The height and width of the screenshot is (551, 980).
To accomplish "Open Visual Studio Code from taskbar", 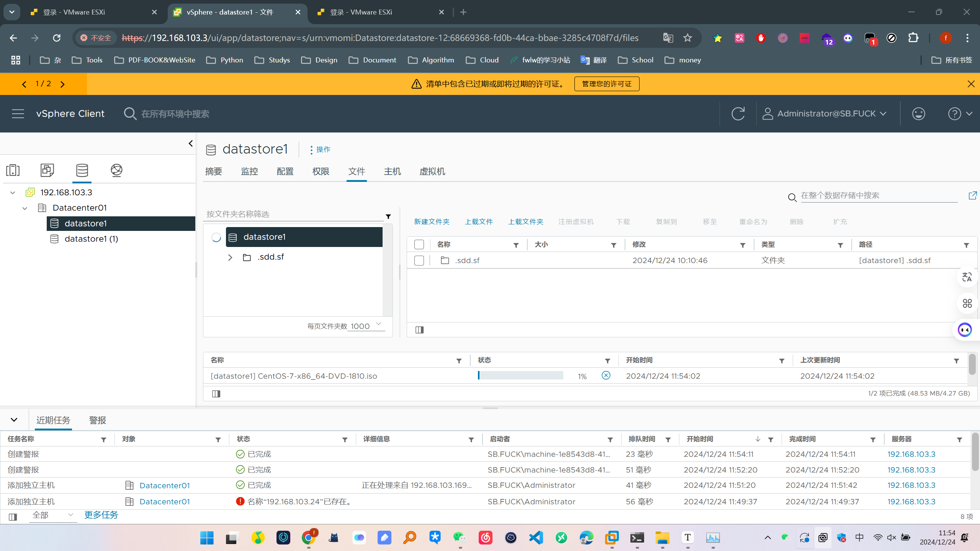I will click(536, 538).
